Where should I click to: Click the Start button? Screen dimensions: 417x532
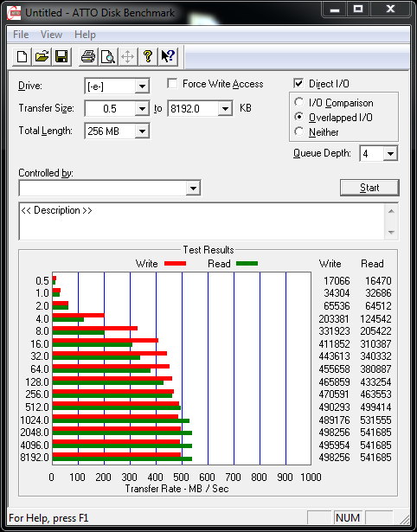coord(369,188)
